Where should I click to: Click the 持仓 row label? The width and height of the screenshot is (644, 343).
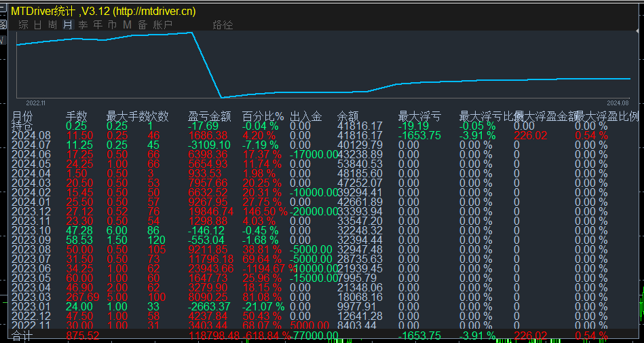(22, 126)
